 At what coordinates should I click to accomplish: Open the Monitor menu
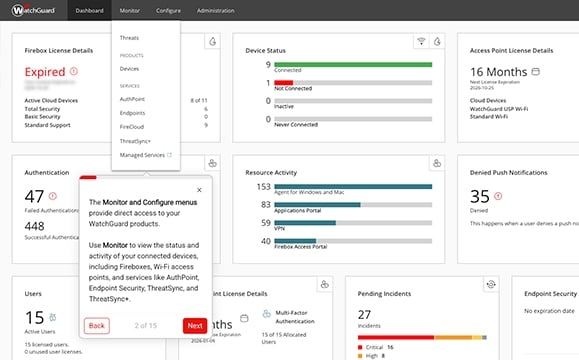tap(130, 10)
